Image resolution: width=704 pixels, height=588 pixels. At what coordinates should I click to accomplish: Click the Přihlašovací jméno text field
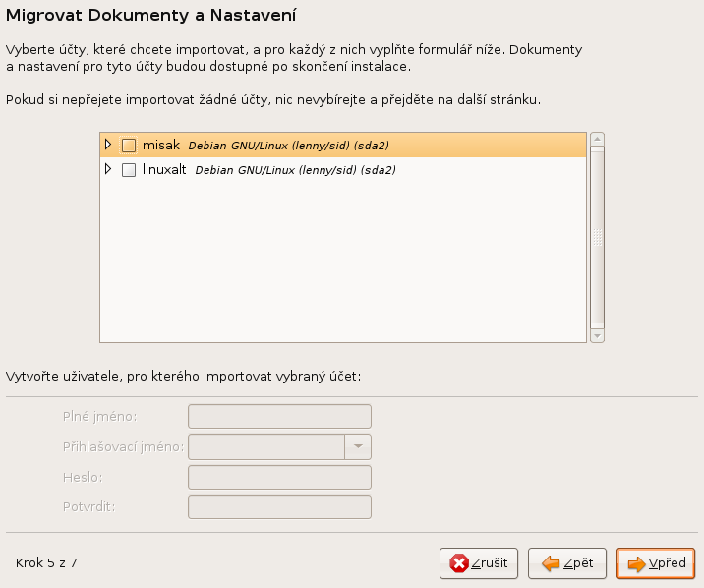266,446
